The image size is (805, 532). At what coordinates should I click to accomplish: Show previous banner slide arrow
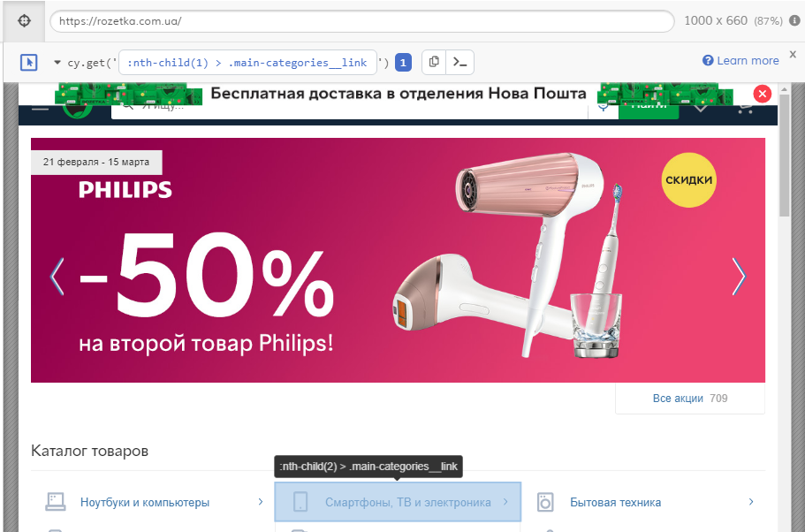pyautogui.click(x=57, y=277)
